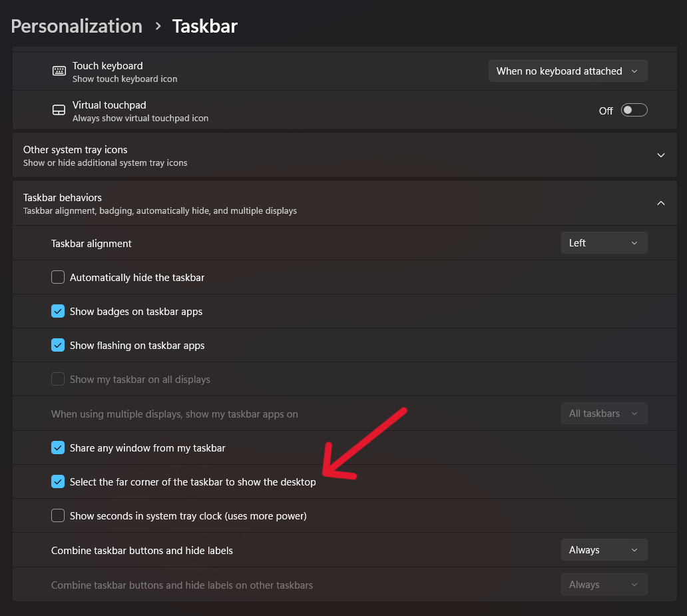Click the Taskbar alignment label
This screenshot has height=616, width=687.
tap(91, 244)
